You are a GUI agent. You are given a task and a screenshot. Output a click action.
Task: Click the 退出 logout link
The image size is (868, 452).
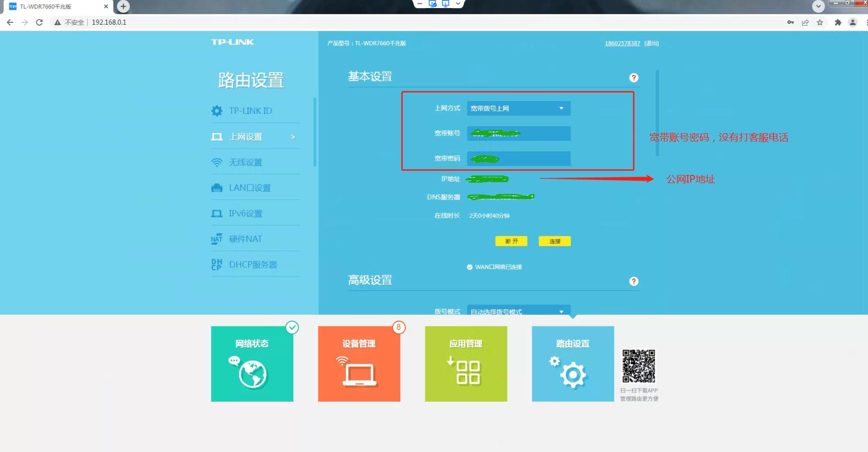[x=651, y=43]
